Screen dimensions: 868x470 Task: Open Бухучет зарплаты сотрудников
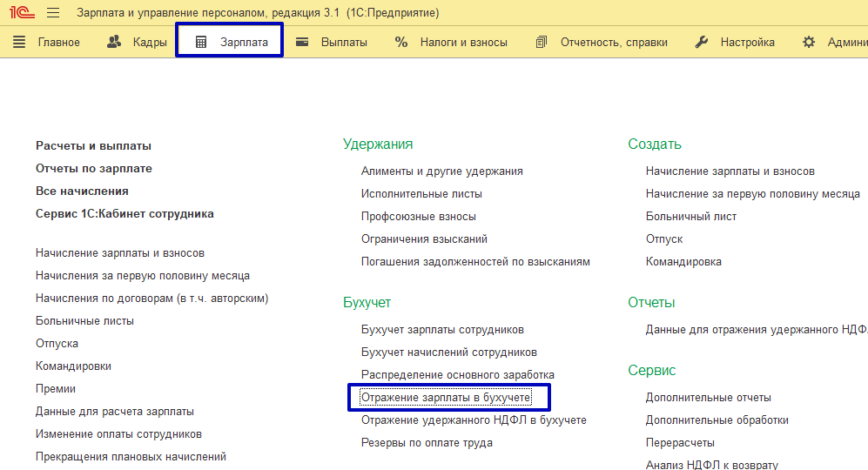click(x=443, y=330)
